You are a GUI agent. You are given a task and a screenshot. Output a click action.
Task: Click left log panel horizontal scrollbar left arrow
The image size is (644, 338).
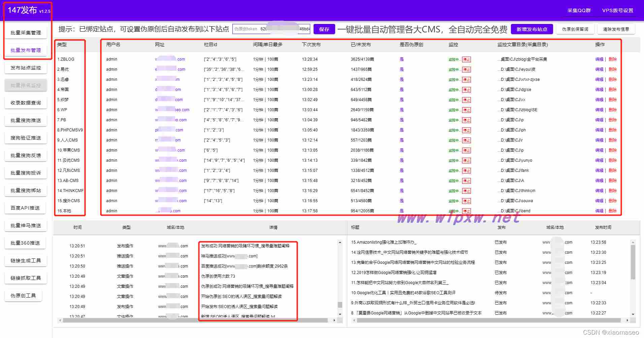coord(60,320)
